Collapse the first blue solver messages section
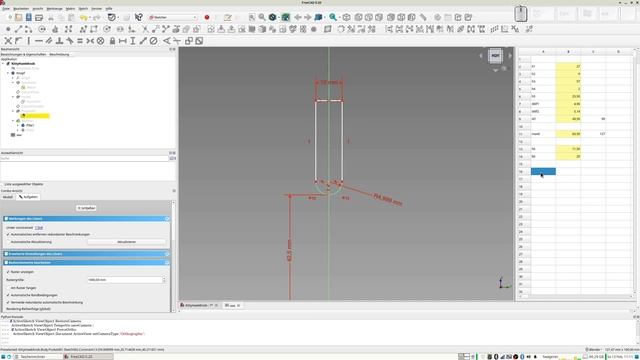This screenshot has height=360, width=640. [167, 219]
